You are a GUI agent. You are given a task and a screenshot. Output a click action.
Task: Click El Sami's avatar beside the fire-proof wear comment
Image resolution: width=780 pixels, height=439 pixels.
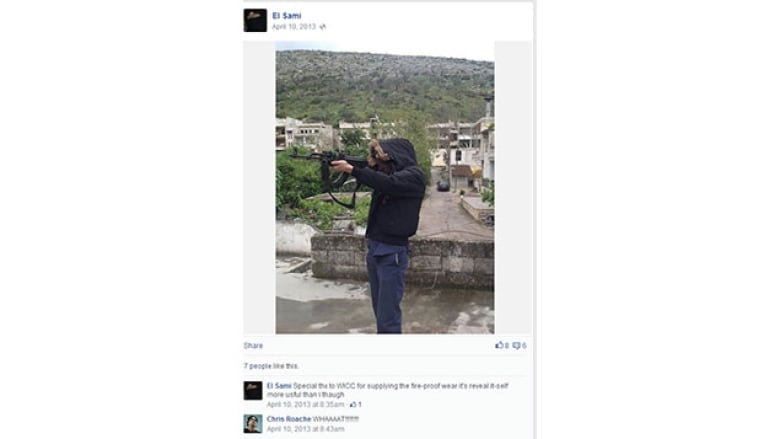[x=253, y=391]
